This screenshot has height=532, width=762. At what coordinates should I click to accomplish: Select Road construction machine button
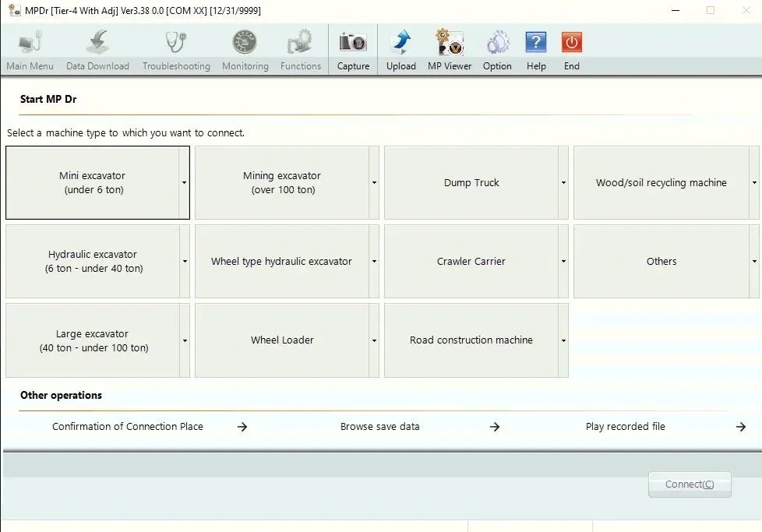coord(471,340)
